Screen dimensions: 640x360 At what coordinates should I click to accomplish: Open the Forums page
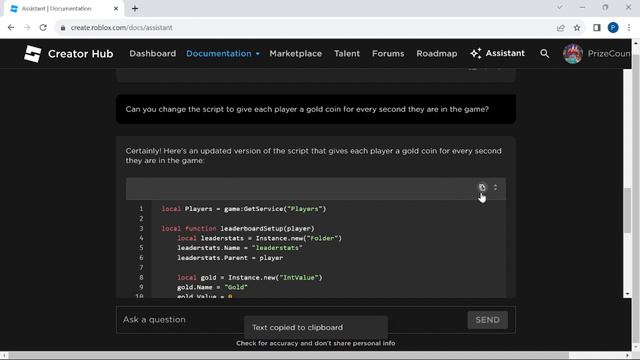pos(388,53)
